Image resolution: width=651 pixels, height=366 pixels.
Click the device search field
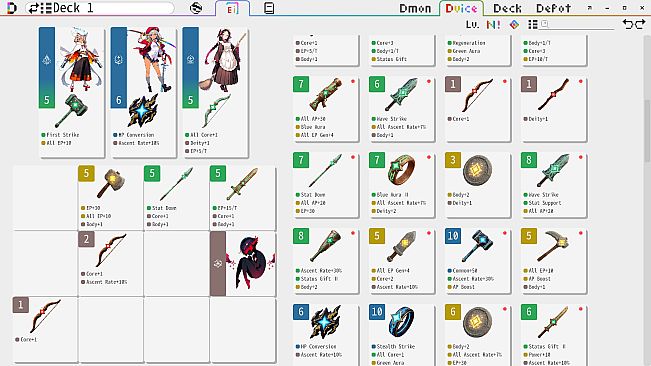tap(577, 24)
